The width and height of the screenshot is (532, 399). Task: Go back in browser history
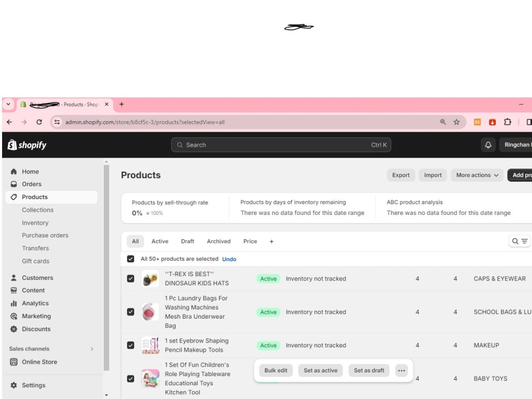pyautogui.click(x=10, y=122)
